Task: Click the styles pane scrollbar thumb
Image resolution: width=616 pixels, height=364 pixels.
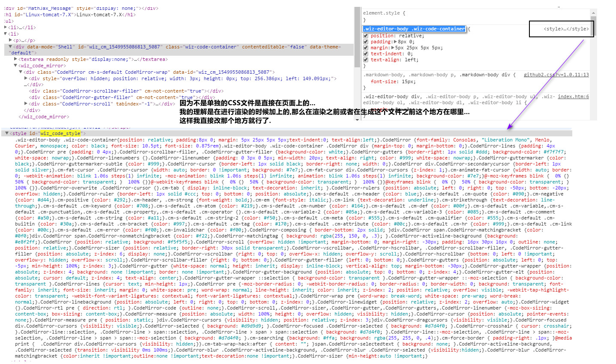Action: click(594, 27)
